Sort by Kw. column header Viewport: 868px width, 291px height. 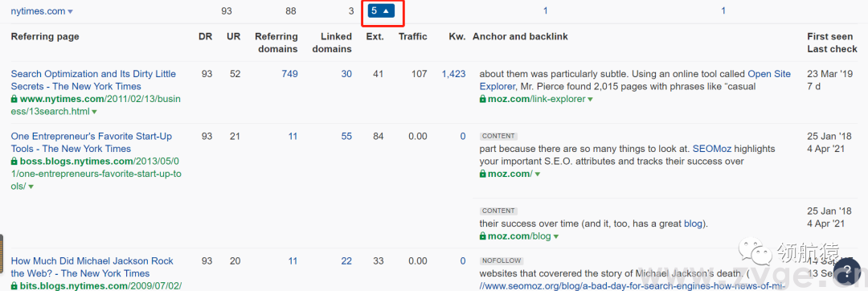tap(457, 36)
